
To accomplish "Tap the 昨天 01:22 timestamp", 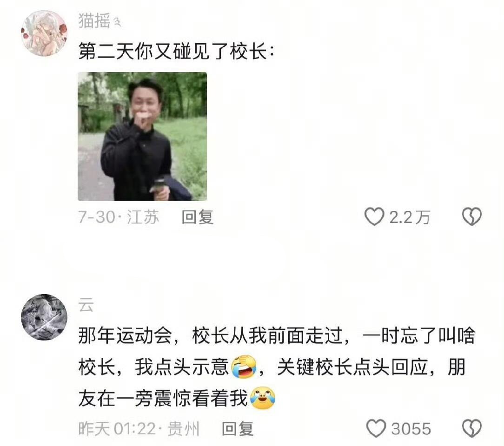I will point(117,429).
